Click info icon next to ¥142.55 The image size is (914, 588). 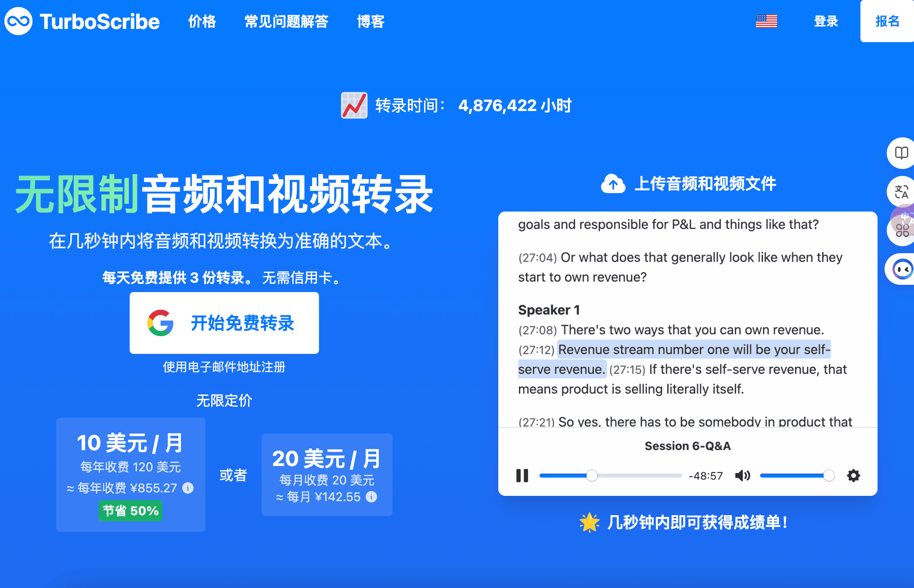tap(371, 497)
